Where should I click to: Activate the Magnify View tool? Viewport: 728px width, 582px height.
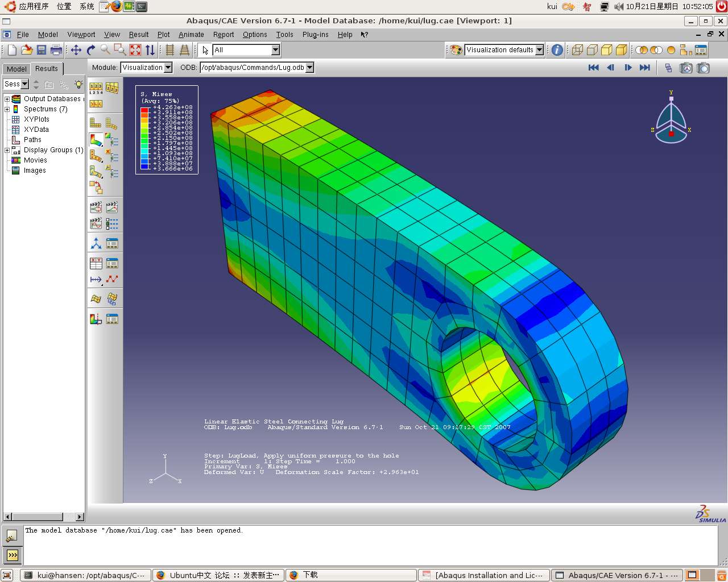coord(106,50)
